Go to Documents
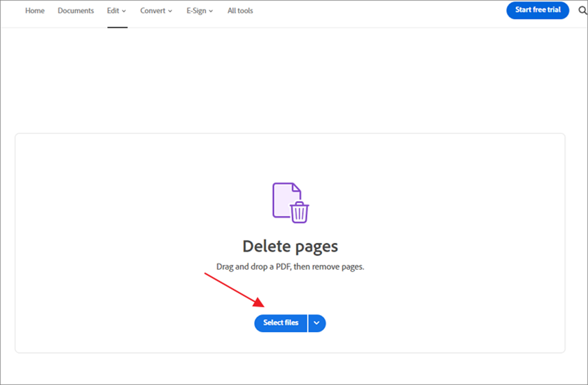Viewport: 588px width, 385px height. click(76, 10)
